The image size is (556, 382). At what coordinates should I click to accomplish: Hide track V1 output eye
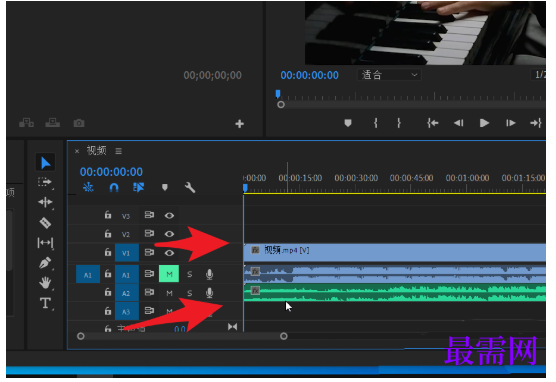pos(169,253)
